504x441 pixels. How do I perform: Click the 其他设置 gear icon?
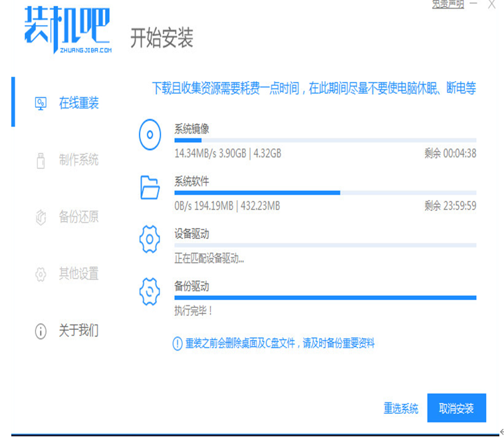pyautogui.click(x=41, y=273)
